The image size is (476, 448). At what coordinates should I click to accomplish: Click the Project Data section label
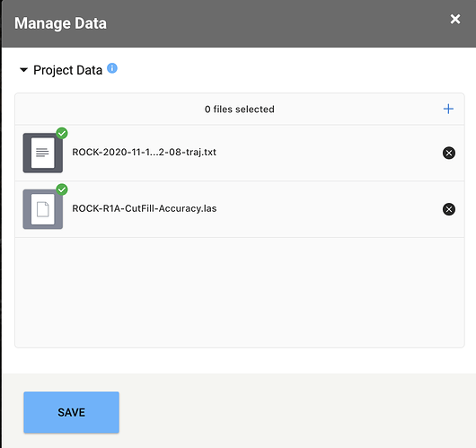click(67, 70)
